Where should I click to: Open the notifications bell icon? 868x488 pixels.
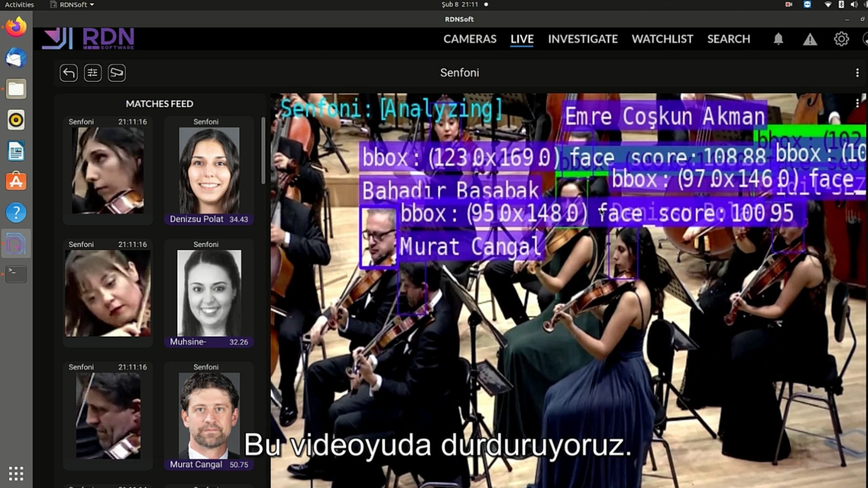click(778, 39)
